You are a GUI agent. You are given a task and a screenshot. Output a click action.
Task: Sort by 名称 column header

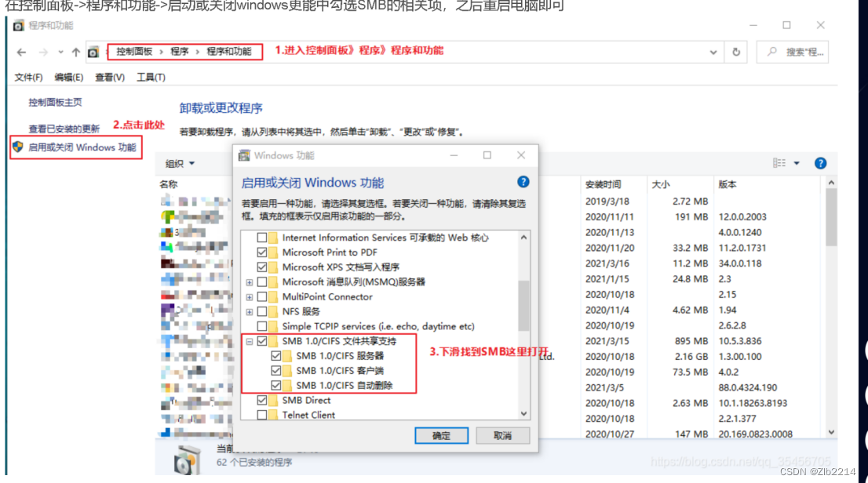tap(168, 184)
